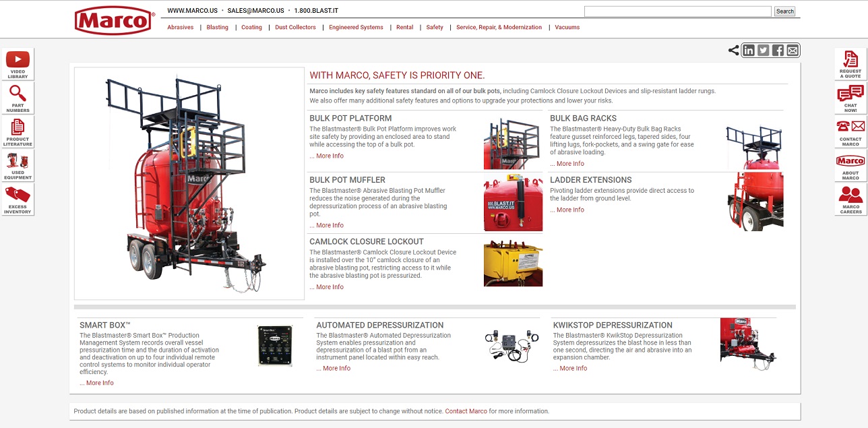Open Product Literature from left sidebar
Screen dimensions: 868x428
(x=18, y=131)
